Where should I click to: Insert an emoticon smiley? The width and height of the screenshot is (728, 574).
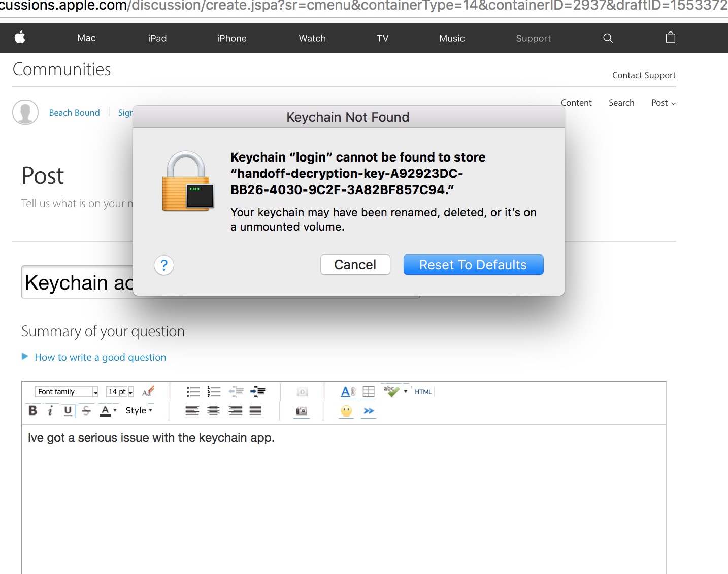(346, 411)
